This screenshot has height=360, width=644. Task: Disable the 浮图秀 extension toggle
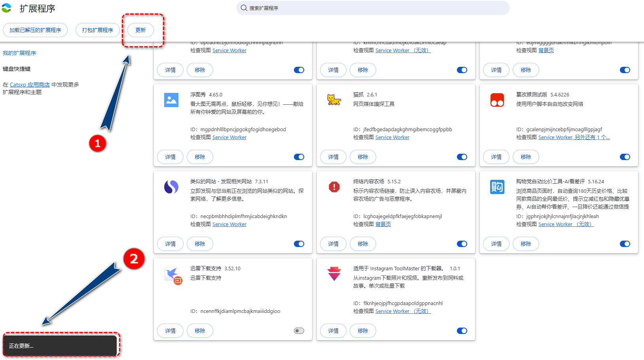(299, 157)
